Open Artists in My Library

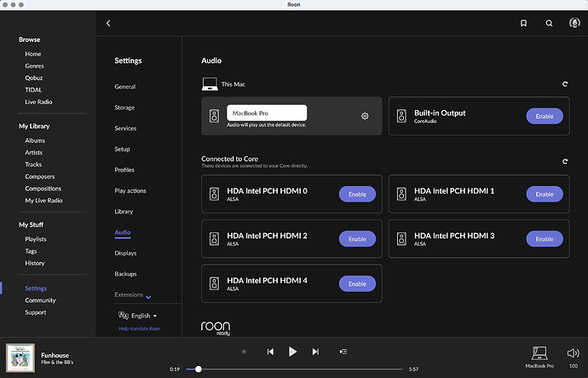pos(34,153)
